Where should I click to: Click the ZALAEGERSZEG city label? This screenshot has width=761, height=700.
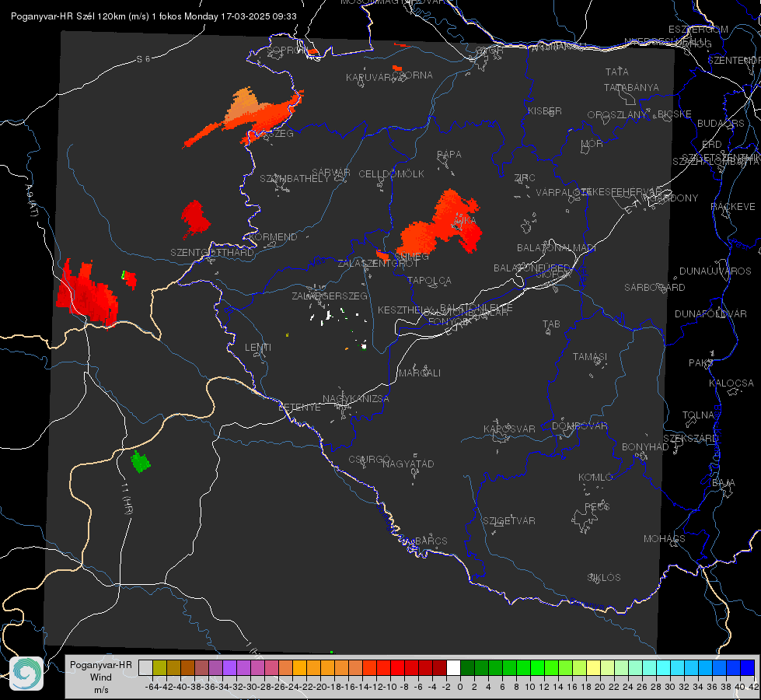click(329, 296)
